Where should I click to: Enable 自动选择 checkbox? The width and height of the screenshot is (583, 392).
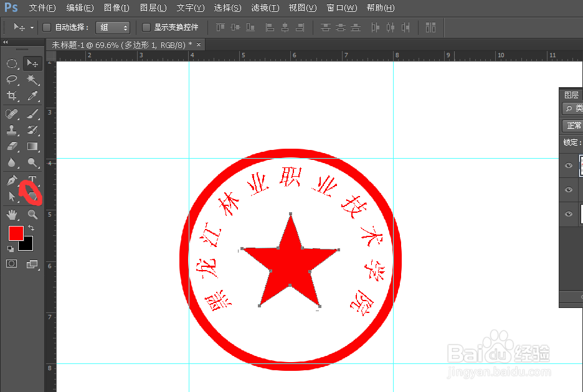pyautogui.click(x=47, y=27)
